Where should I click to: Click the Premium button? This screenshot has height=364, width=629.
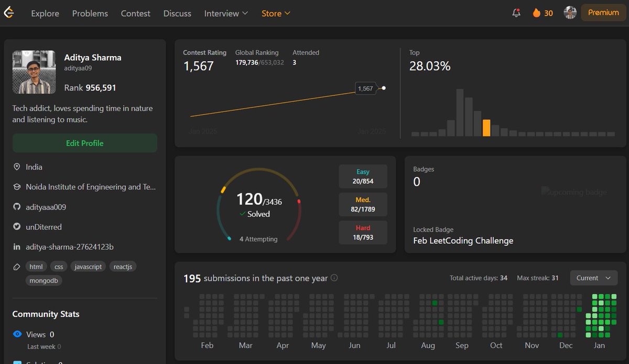pyautogui.click(x=603, y=13)
